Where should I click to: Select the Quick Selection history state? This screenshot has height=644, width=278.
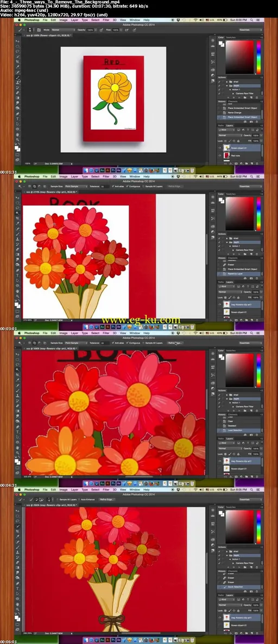tap(239, 587)
